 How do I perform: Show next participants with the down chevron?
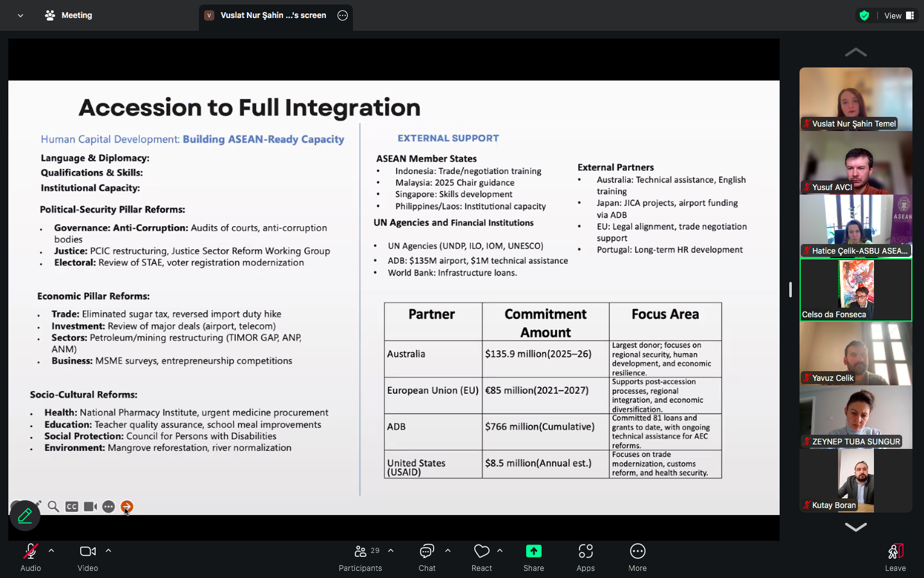pyautogui.click(x=856, y=527)
